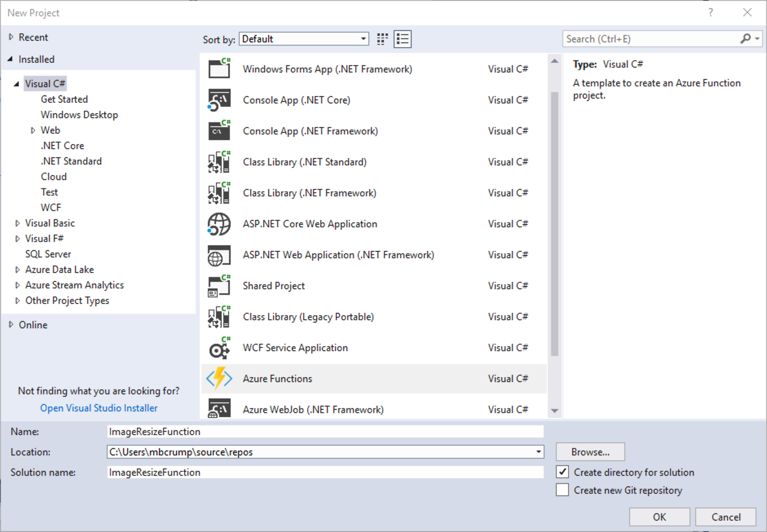Collapse the Installed section
767x532 pixels.
11,59
